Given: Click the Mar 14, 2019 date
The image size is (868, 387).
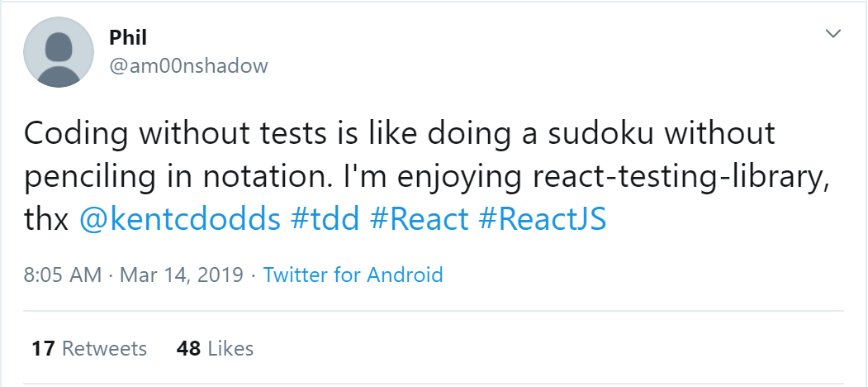Looking at the screenshot, I should point(182,275).
